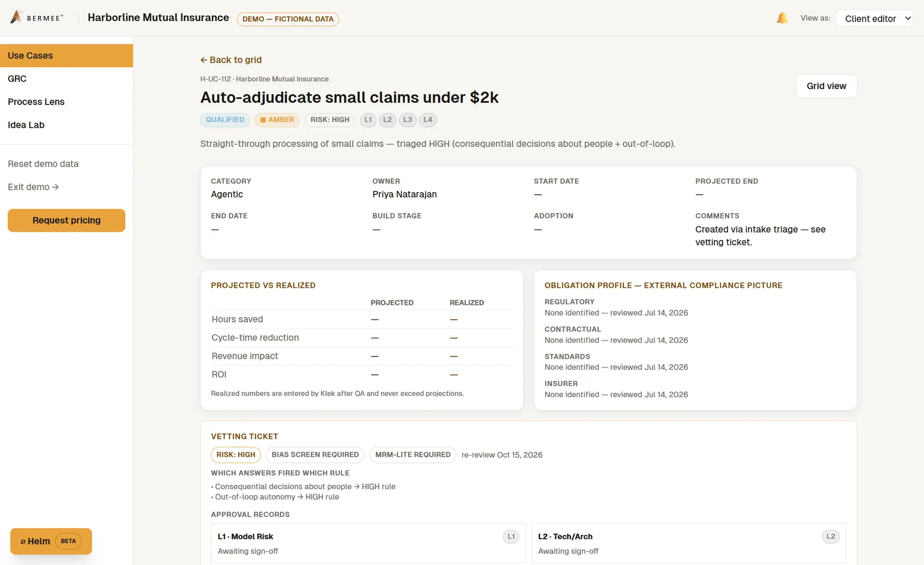Click ROI row label
The width and height of the screenshot is (924, 565).
coord(219,375)
